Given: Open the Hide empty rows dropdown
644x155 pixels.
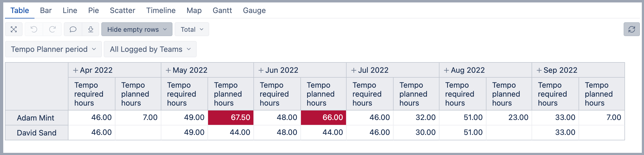Looking at the screenshot, I should click(137, 29).
